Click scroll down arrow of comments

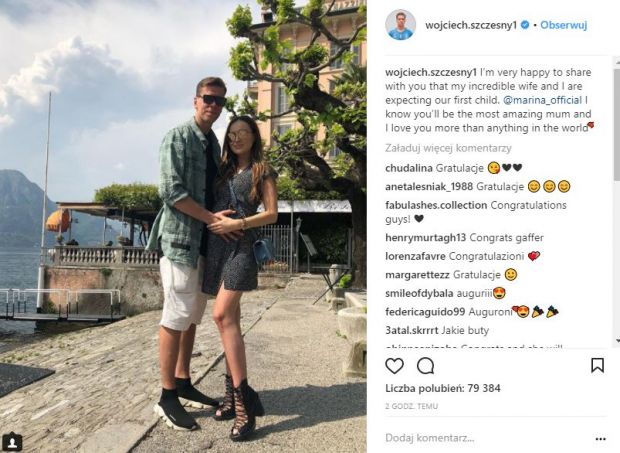click(x=618, y=340)
